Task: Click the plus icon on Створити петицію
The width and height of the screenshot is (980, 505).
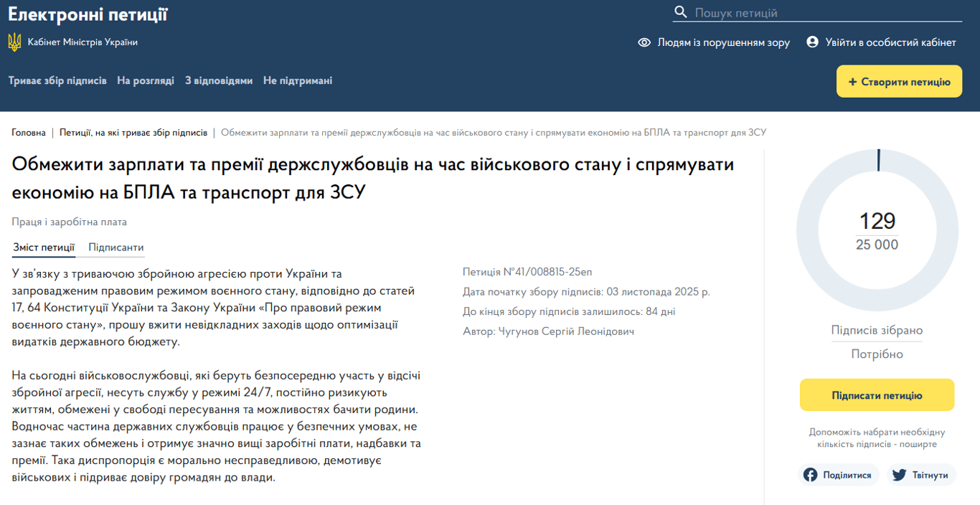Action: coord(853,80)
